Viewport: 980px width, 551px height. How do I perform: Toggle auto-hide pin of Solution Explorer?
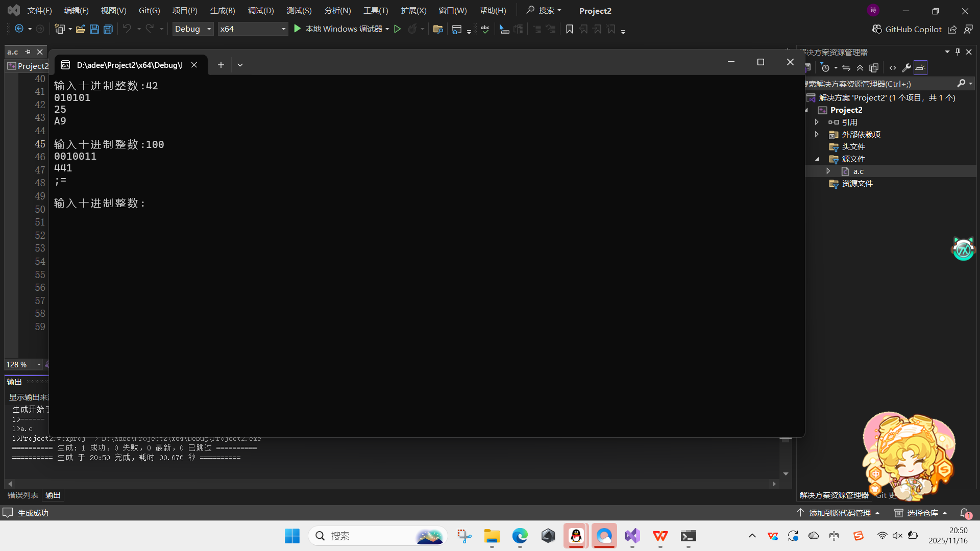[x=958, y=52]
